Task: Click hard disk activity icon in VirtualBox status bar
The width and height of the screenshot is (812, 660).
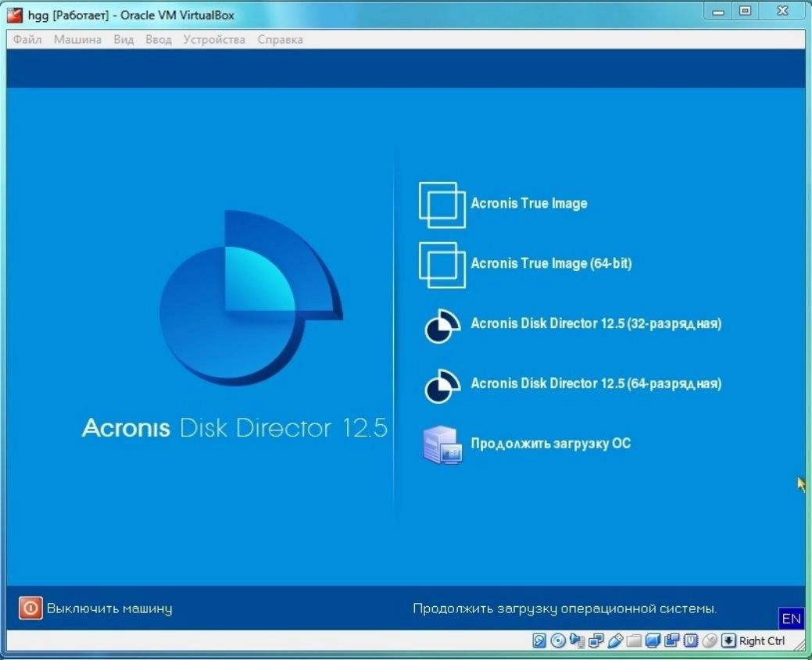Action: click(539, 640)
